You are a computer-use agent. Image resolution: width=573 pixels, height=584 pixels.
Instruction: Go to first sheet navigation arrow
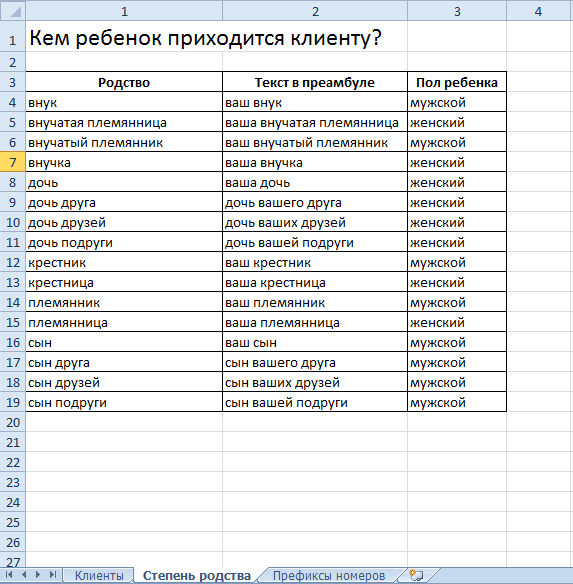[9, 574]
